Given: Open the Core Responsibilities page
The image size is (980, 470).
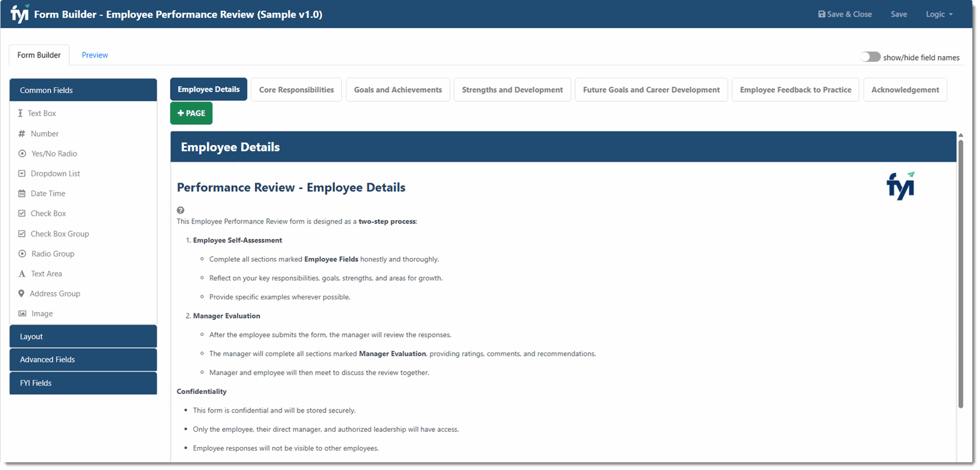Looking at the screenshot, I should coord(296,89).
